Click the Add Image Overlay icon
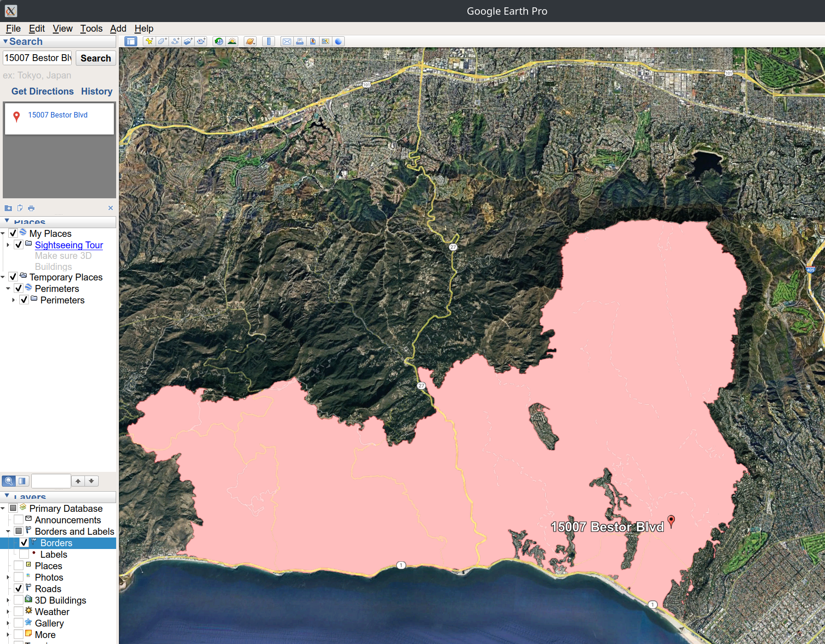This screenshot has width=825, height=644. tap(188, 41)
